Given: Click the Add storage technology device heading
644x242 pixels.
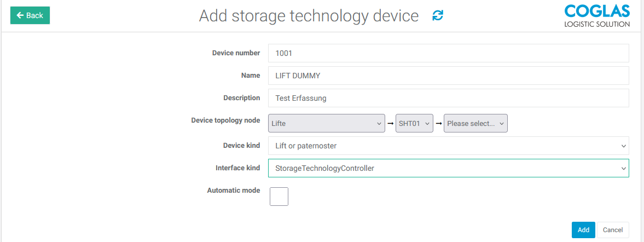Looking at the screenshot, I should pyautogui.click(x=309, y=16).
